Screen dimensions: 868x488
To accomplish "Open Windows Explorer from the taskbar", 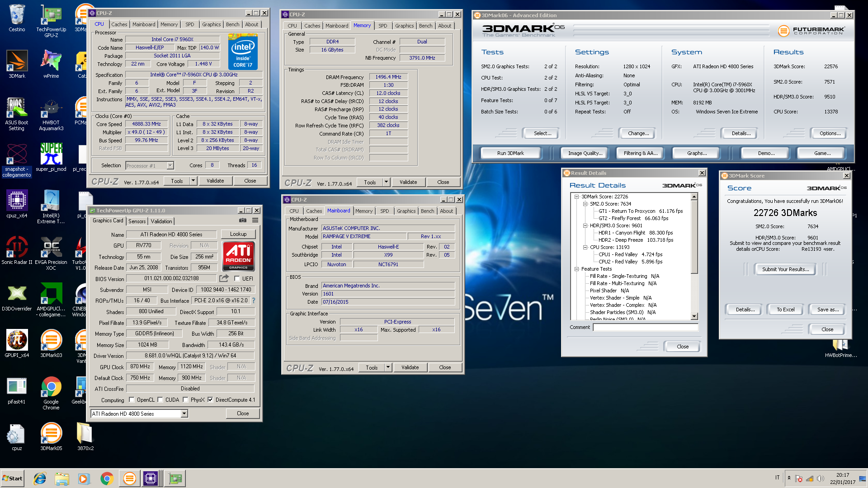I will point(62,479).
